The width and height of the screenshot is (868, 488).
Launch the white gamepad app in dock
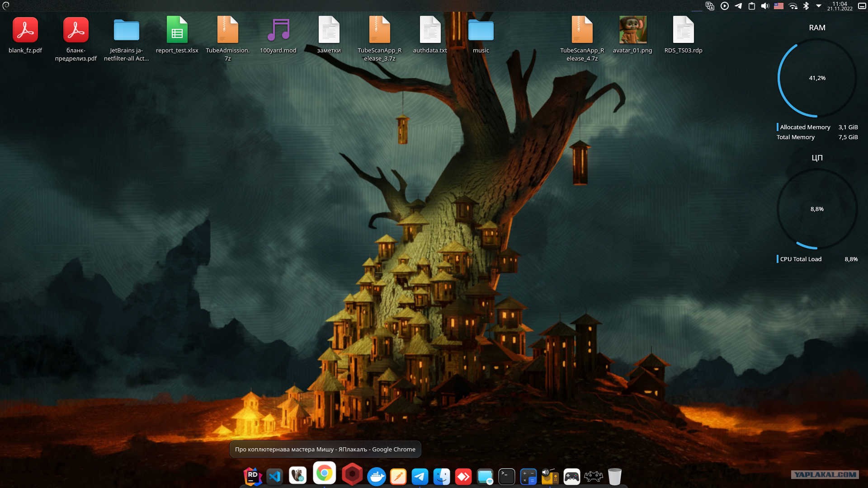(x=572, y=476)
